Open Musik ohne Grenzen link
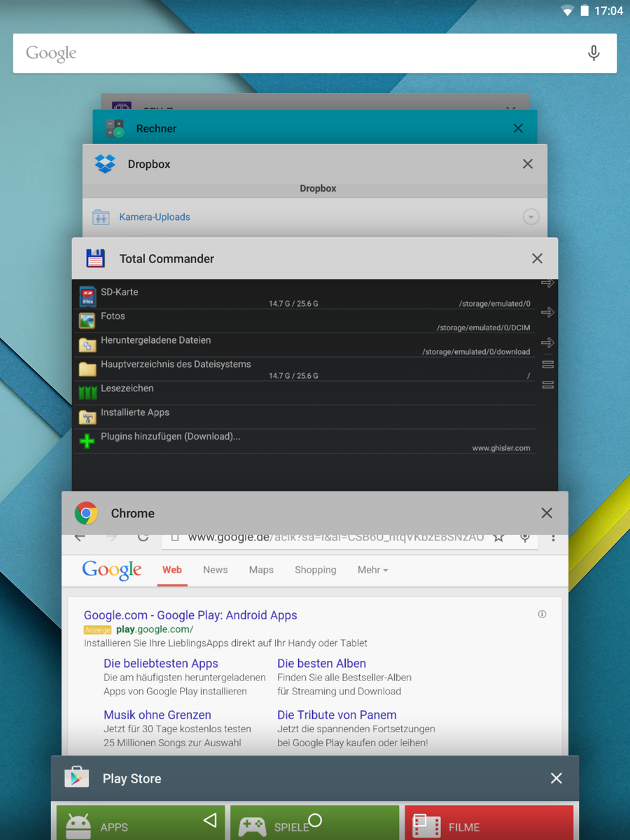Screen dimensions: 630x840 [x=157, y=715]
